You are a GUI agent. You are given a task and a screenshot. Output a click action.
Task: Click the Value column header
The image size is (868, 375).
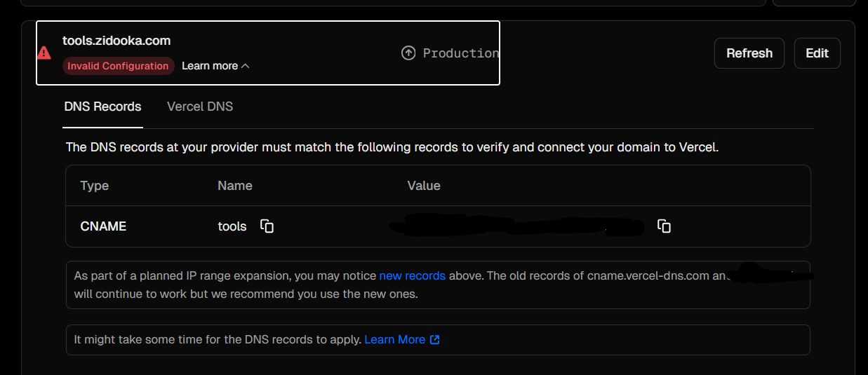point(424,186)
